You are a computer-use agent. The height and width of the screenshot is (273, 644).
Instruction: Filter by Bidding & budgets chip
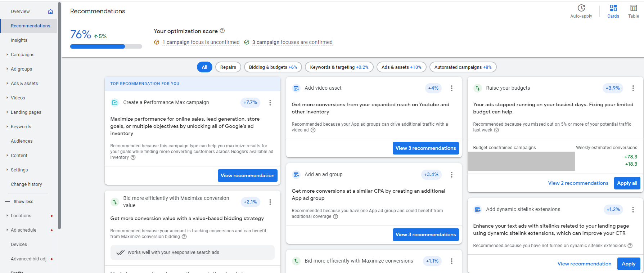(x=273, y=67)
